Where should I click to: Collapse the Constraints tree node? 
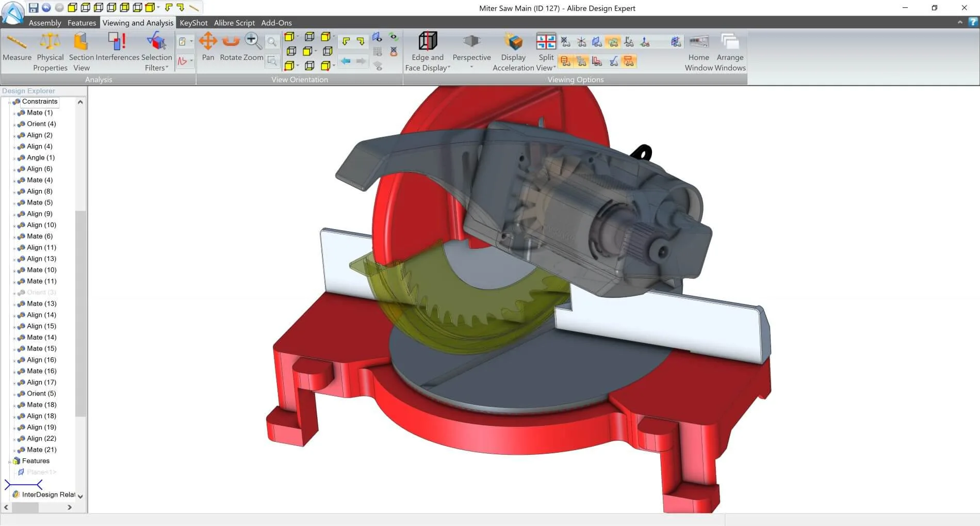click(9, 102)
